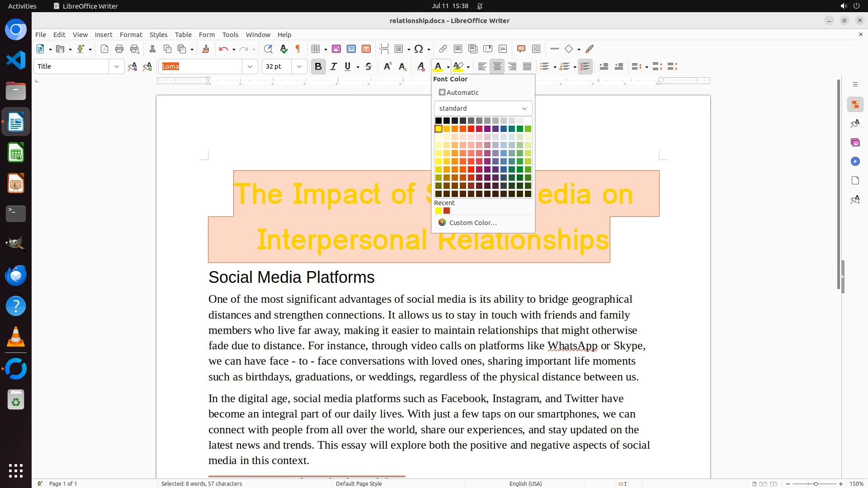Toggle formatting marks pilcrow button
The width and height of the screenshot is (868, 488).
tap(298, 49)
